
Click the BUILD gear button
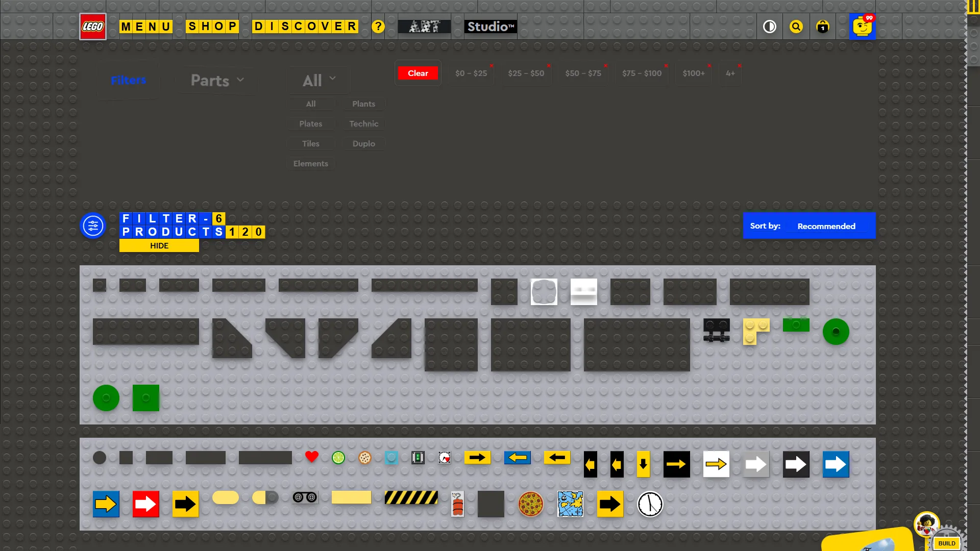(x=946, y=542)
